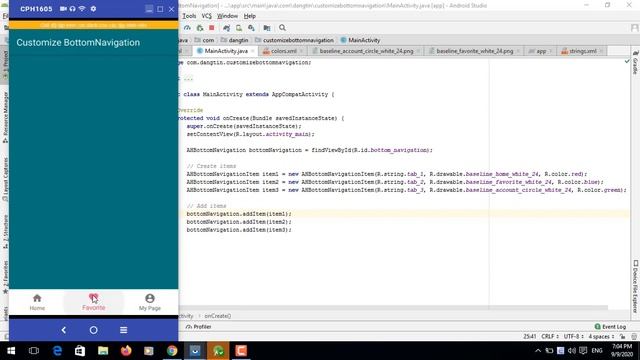Screen dimensions: 640x360
Task: Click the onCreate() breadcrumb at editor bottom
Action: [218, 316]
